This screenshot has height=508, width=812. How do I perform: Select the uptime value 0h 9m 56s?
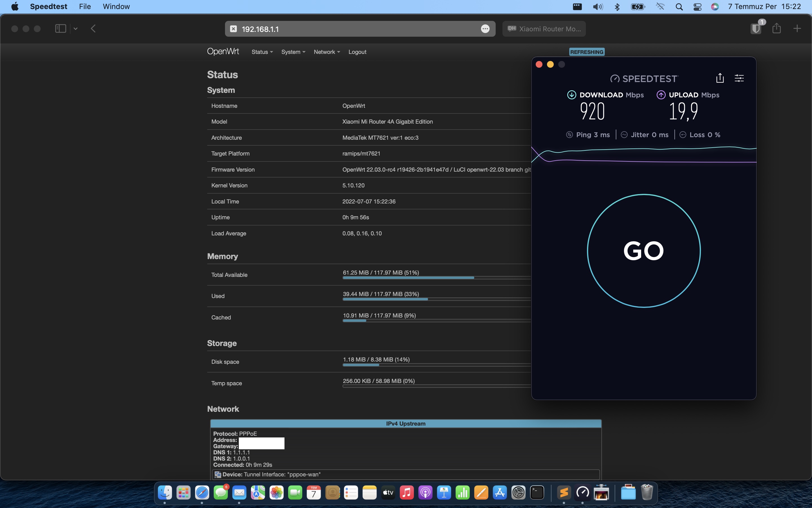356,217
